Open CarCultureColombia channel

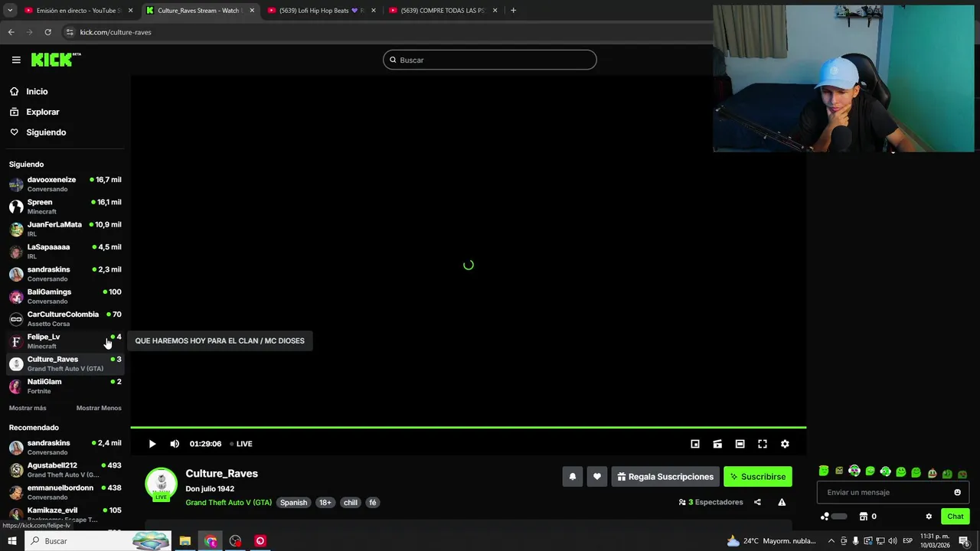tap(65, 318)
